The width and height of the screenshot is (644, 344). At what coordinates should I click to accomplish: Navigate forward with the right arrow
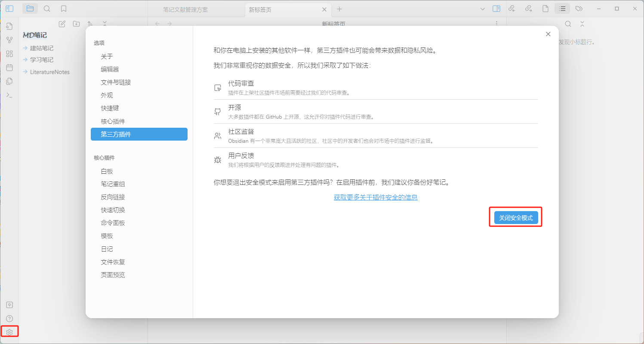point(169,24)
